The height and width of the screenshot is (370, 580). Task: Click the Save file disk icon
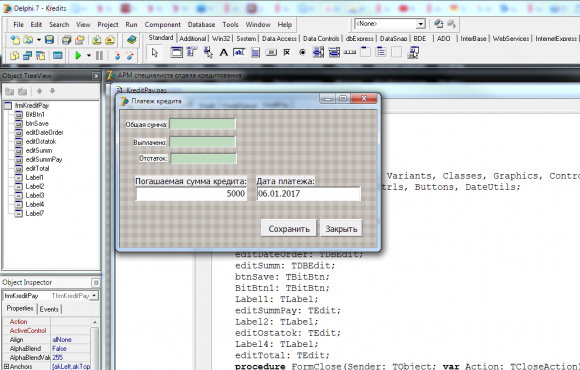(x=49, y=40)
